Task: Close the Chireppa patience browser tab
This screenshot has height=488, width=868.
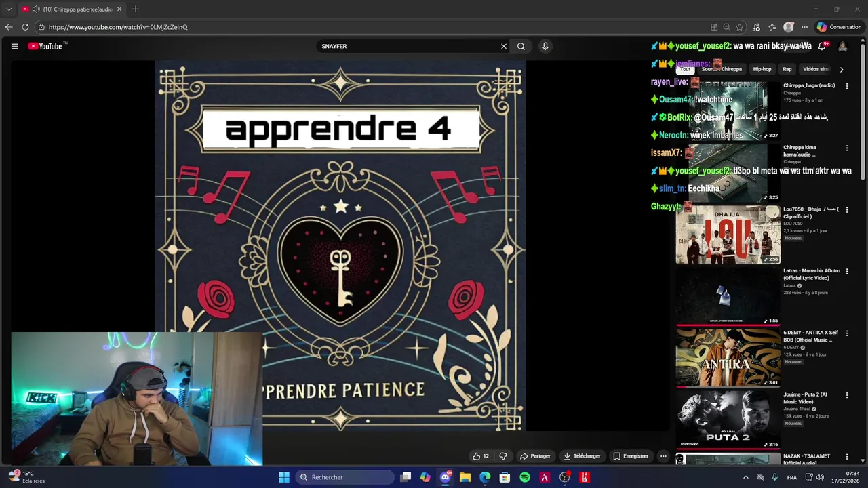Action: [119, 9]
